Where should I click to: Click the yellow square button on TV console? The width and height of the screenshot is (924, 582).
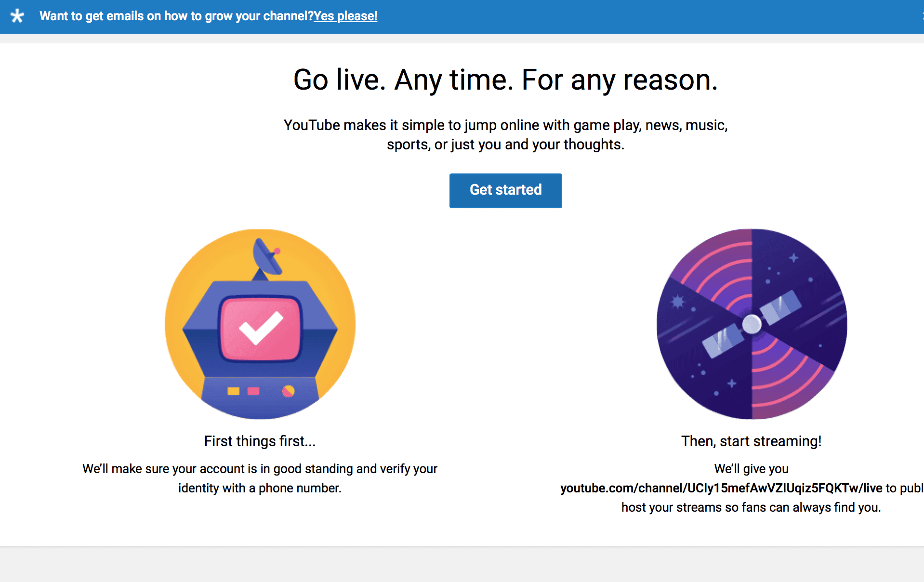point(234,391)
